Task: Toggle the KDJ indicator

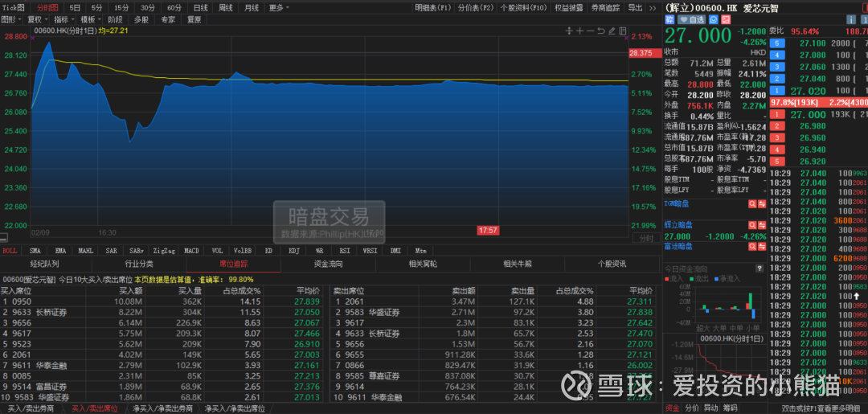Action: click(294, 251)
